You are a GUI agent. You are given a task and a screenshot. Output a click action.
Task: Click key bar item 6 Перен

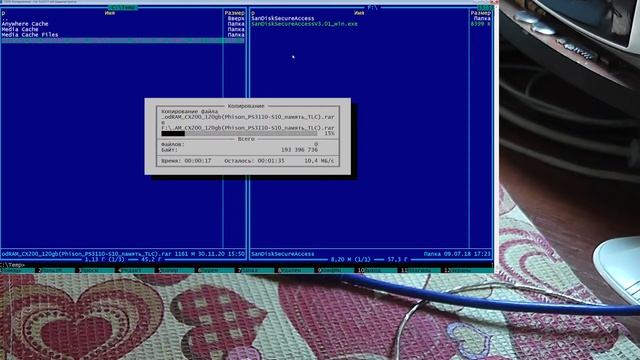pos(216,270)
